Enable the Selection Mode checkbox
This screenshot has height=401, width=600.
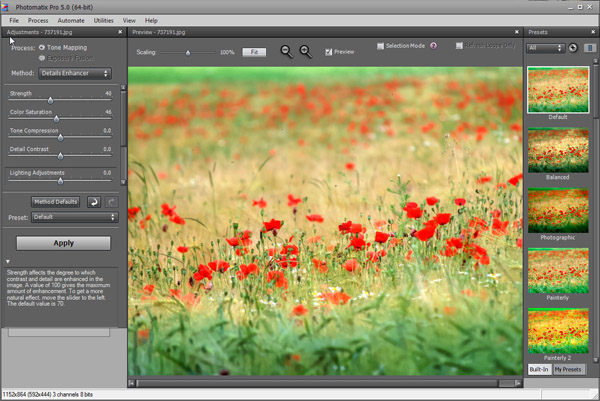pyautogui.click(x=381, y=46)
